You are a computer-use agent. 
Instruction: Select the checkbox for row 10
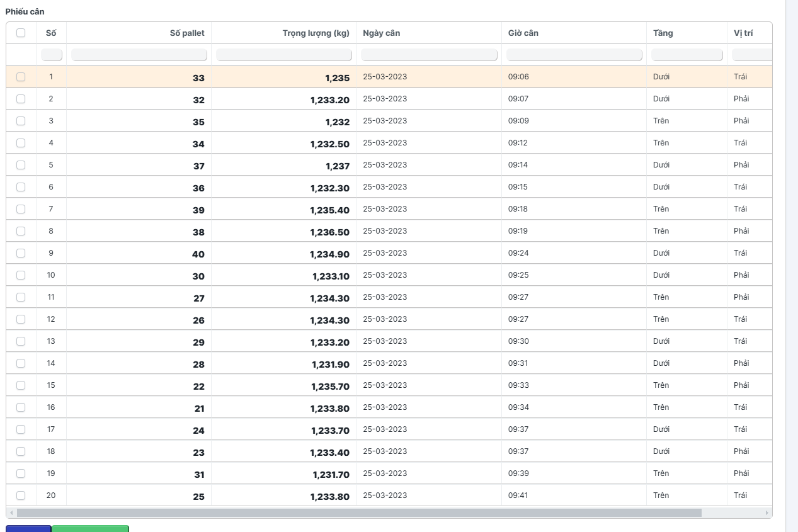click(21, 275)
